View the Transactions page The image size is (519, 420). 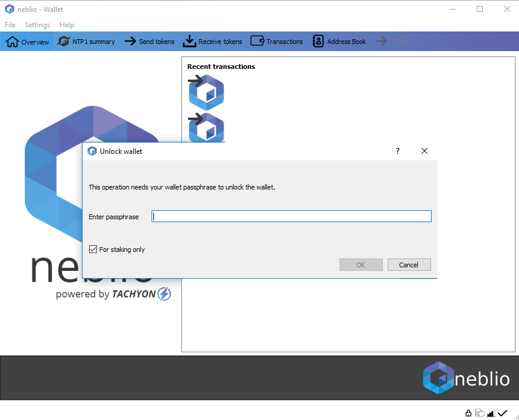(276, 42)
